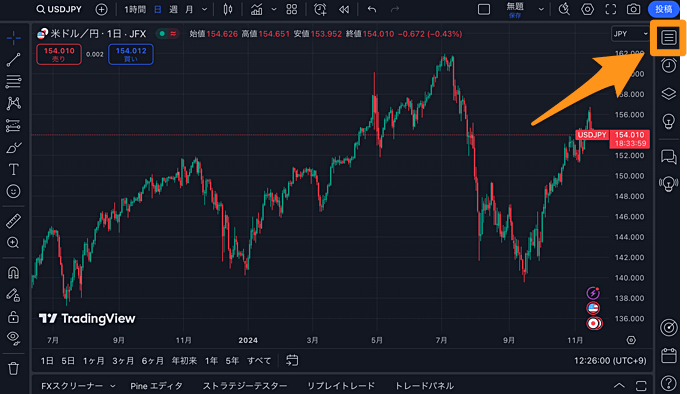Select the XABCD pattern tool
Image resolution: width=687 pixels, height=394 pixels.
[x=14, y=103]
